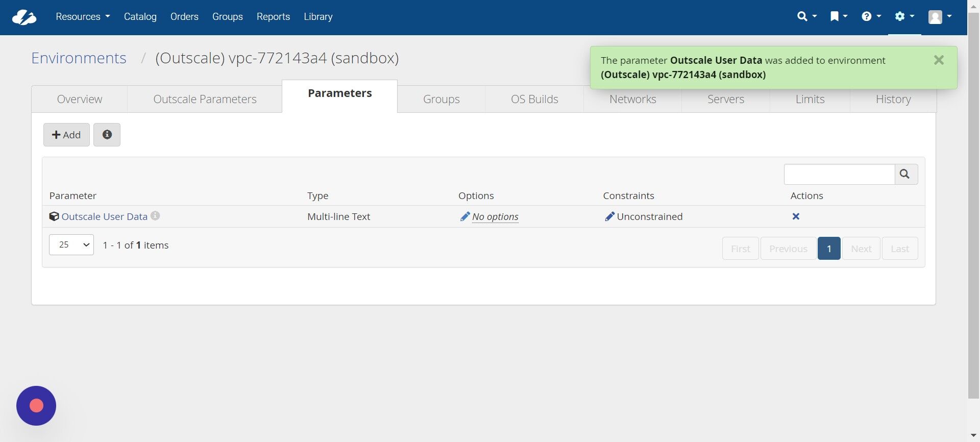Switch to the Outscale Parameters tab
This screenshot has width=980, height=442.
coord(205,99)
